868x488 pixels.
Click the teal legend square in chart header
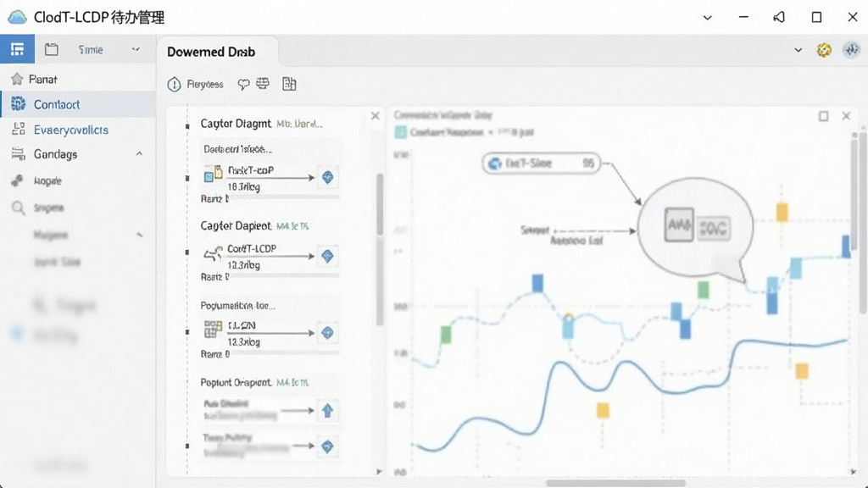(x=400, y=132)
